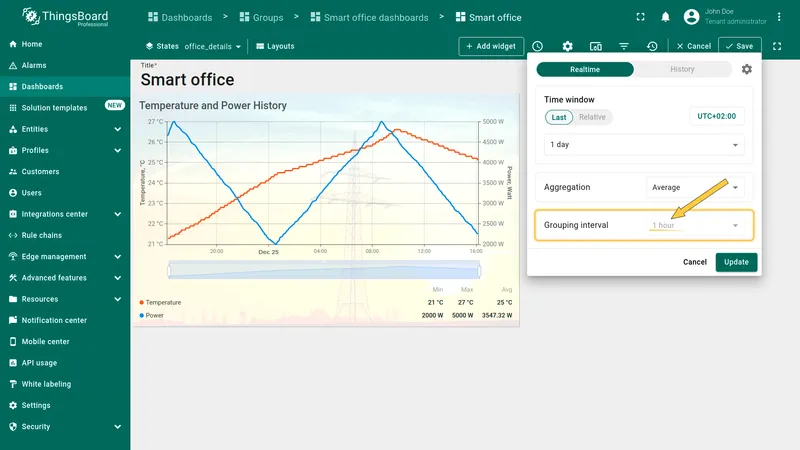Open version control history icon

pyautogui.click(x=652, y=46)
